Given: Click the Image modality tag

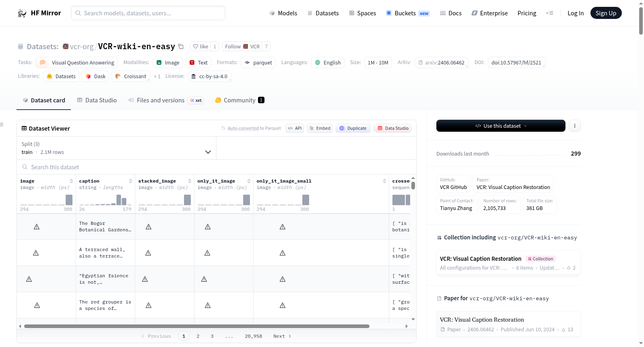Looking at the screenshot, I should point(168,62).
